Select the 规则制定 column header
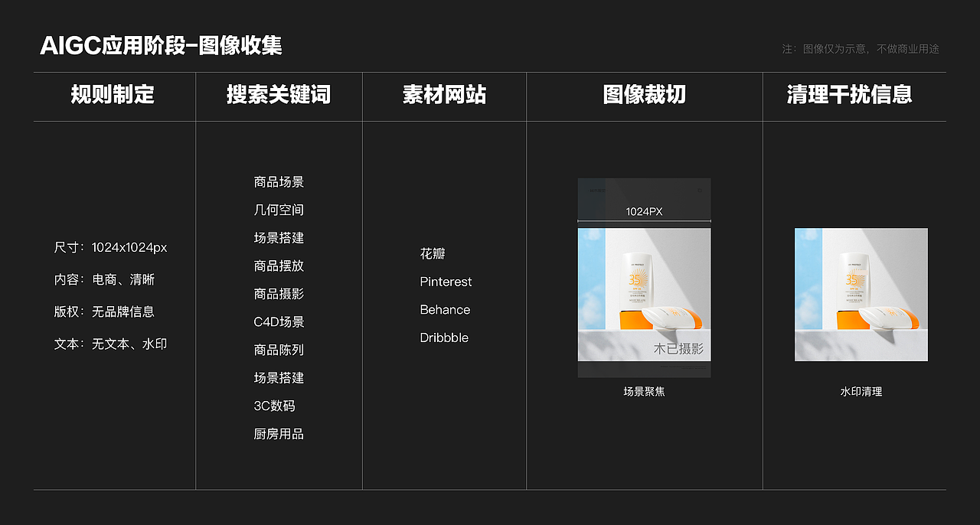This screenshot has height=525, width=980. (x=113, y=96)
